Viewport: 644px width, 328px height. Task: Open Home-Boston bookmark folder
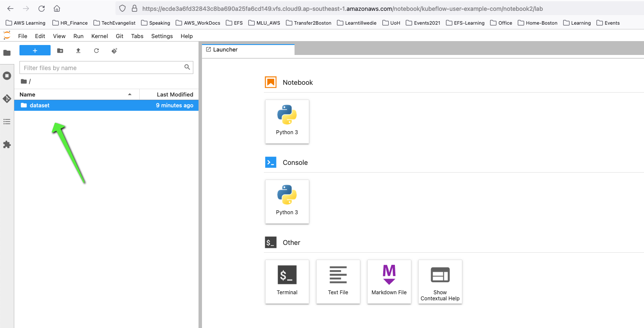click(x=538, y=23)
